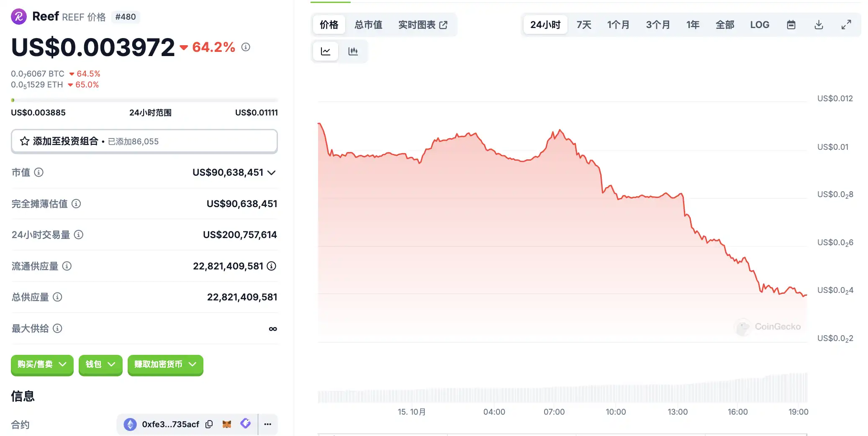
Task: Open the calendar date range picker
Action: tap(791, 25)
